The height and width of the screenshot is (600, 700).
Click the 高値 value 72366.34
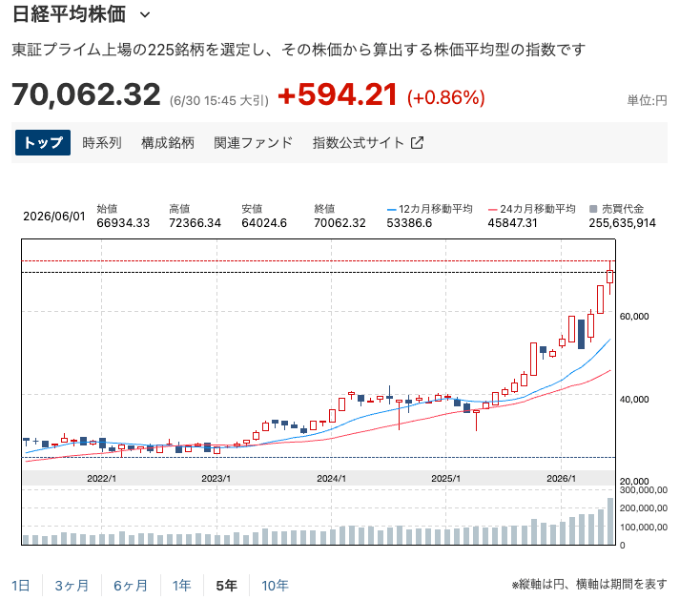pyautogui.click(x=196, y=223)
